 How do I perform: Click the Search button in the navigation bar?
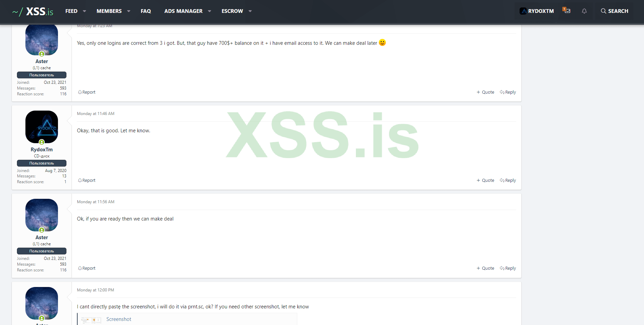point(615,11)
